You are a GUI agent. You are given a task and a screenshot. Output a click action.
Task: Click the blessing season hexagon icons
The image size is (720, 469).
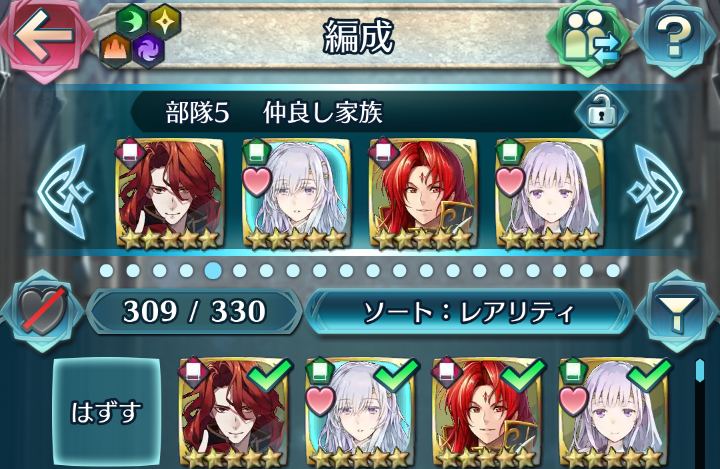point(141,36)
